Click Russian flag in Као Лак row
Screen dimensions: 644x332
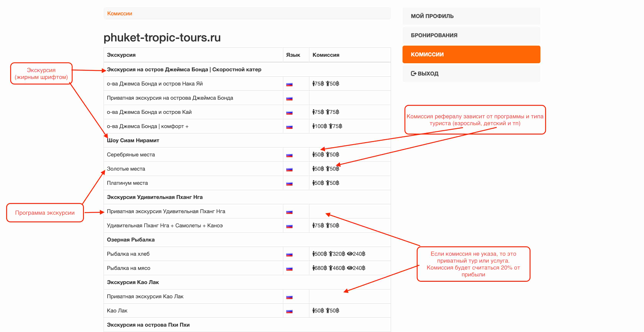tap(289, 311)
